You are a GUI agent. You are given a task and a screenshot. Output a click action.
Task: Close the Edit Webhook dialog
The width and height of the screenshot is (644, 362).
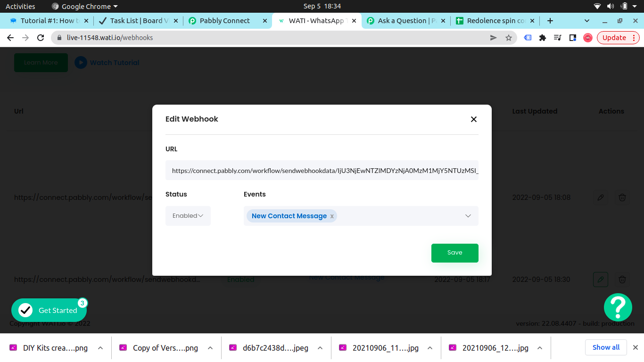click(474, 119)
